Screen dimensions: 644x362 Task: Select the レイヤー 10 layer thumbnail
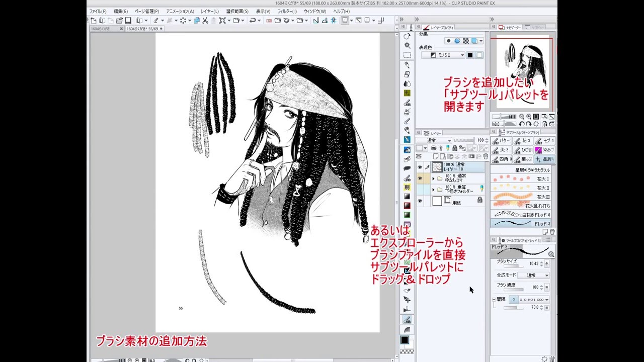click(437, 167)
